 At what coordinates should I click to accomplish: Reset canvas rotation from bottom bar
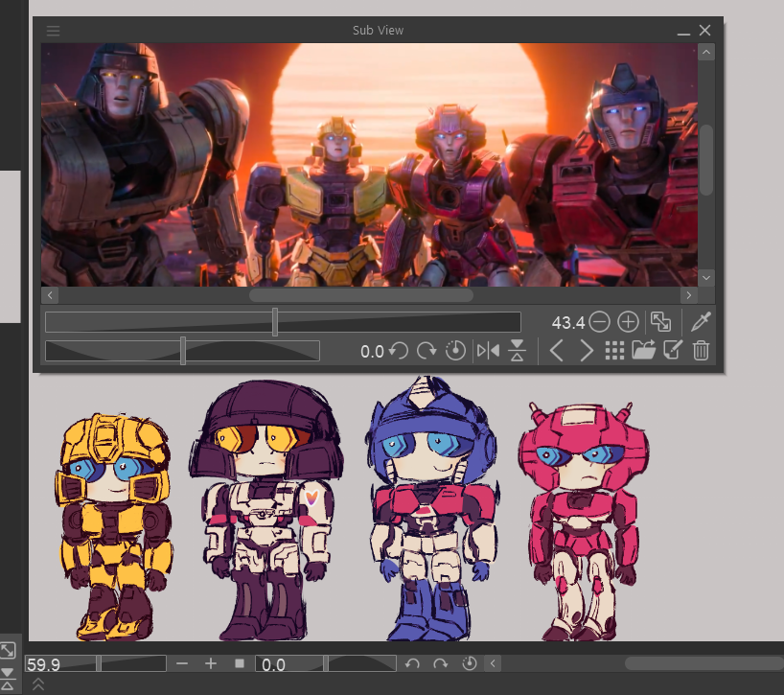[469, 663]
